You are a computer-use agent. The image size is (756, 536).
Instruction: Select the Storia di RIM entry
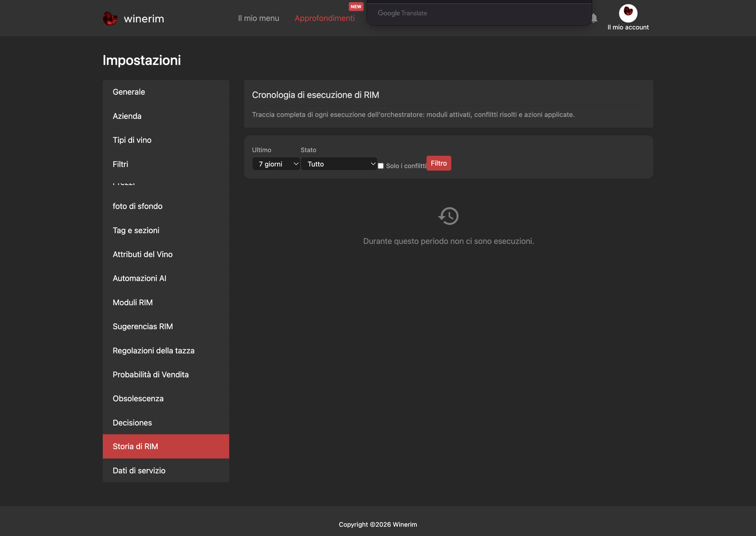pos(166,446)
